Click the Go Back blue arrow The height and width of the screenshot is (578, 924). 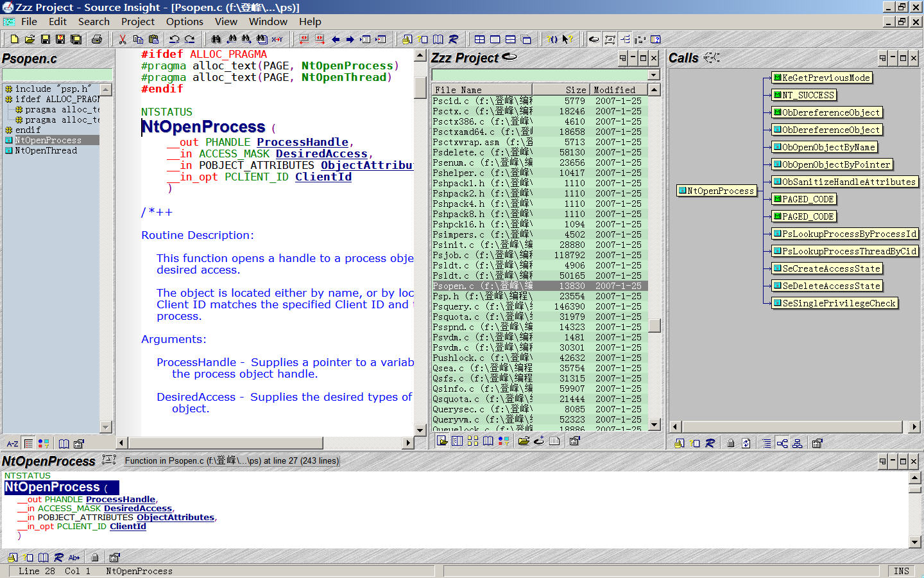tap(336, 40)
